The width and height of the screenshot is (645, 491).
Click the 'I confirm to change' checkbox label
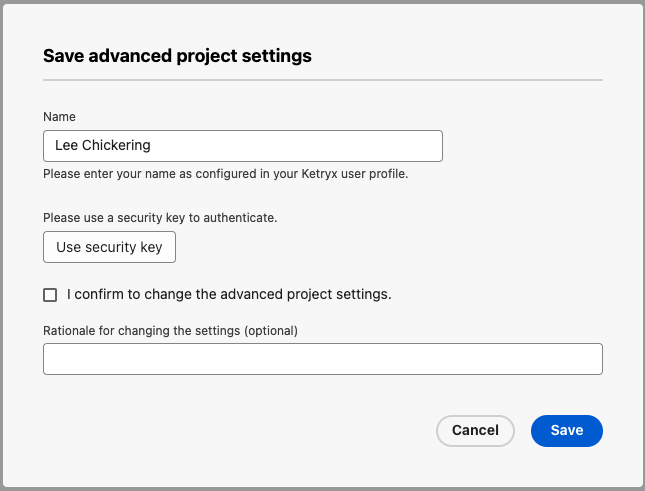click(229, 294)
